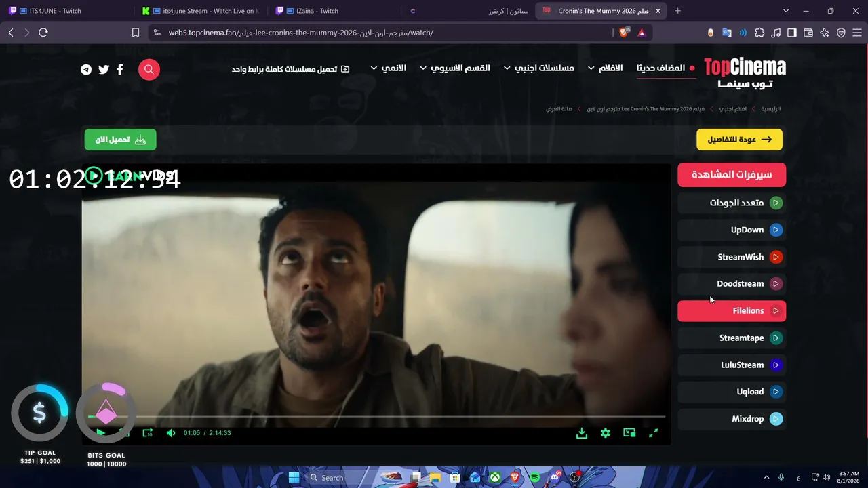Select the Uqload server
Image resolution: width=868 pixels, height=488 pixels.
click(x=732, y=392)
